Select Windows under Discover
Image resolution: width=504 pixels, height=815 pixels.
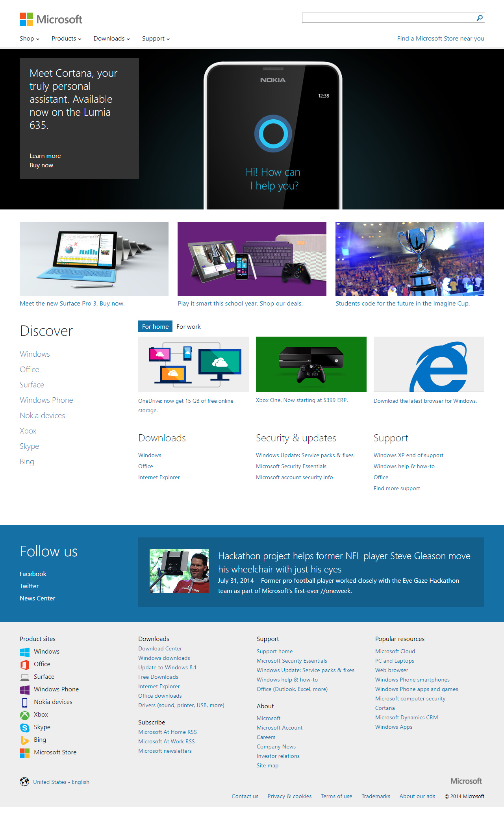(35, 354)
